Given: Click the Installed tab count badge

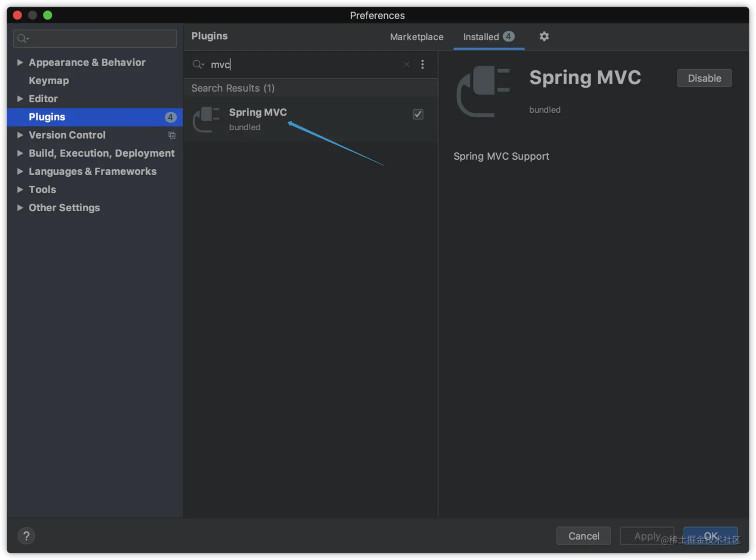Looking at the screenshot, I should point(508,37).
